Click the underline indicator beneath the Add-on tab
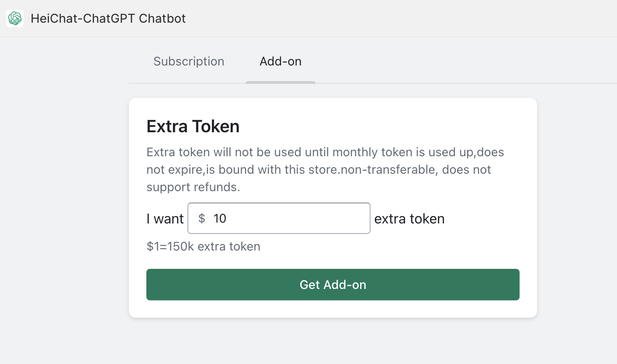Screen dimensions: 617x364 pyautogui.click(x=281, y=82)
